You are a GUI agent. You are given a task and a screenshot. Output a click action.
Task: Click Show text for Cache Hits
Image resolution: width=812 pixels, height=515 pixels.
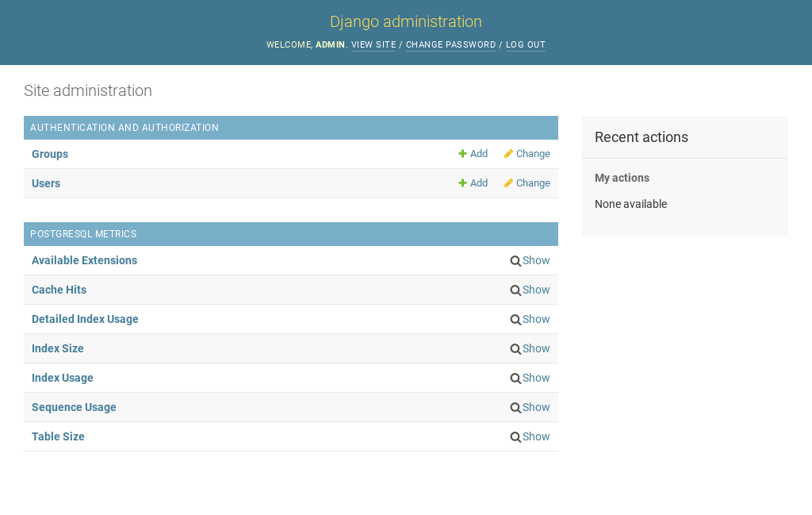pos(536,290)
